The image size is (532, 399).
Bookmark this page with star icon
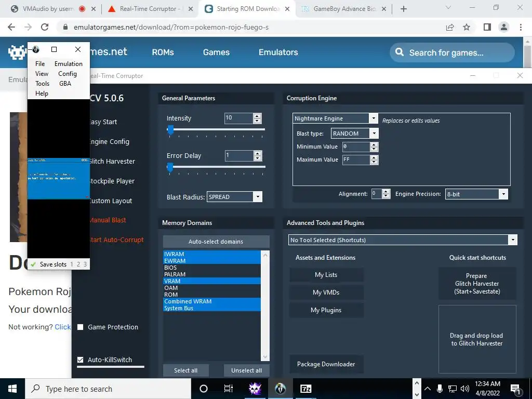pos(467,27)
